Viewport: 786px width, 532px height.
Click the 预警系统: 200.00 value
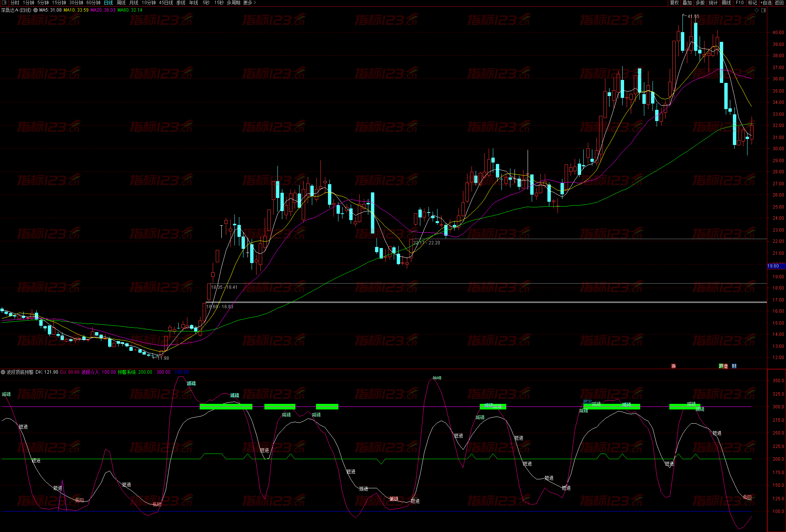point(135,372)
